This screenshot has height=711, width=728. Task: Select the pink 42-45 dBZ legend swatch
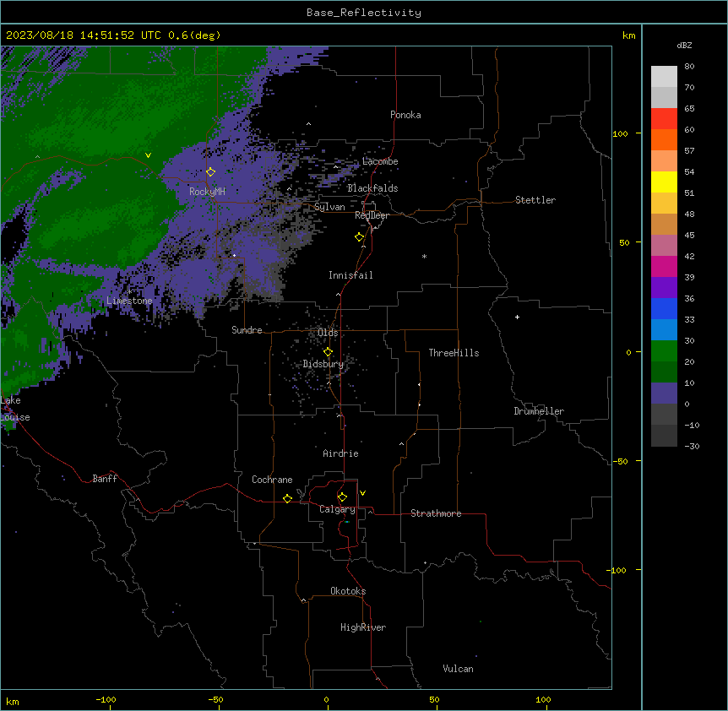pyautogui.click(x=664, y=245)
